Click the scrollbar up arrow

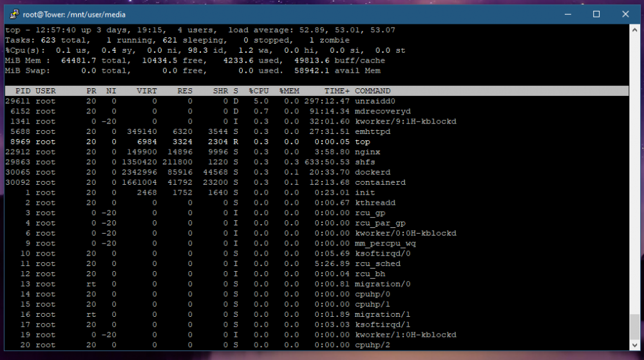click(x=634, y=30)
